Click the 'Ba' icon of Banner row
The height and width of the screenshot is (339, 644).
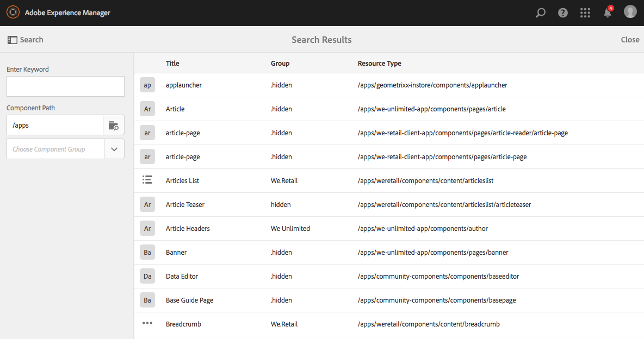[x=147, y=252]
